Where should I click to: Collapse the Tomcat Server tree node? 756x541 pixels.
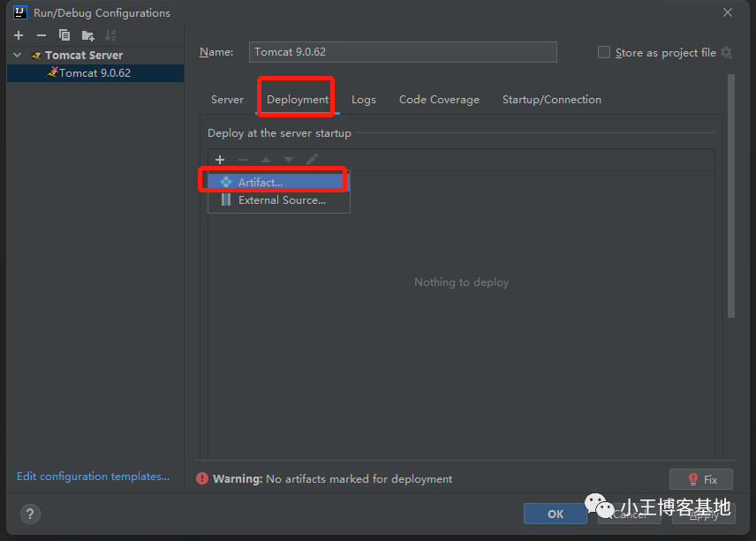[x=17, y=56]
